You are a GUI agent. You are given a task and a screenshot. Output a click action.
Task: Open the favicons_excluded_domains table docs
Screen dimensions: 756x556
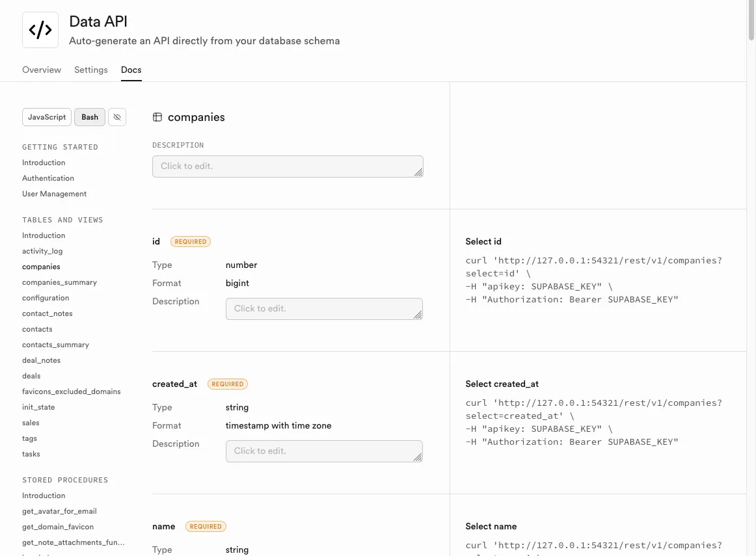click(72, 391)
